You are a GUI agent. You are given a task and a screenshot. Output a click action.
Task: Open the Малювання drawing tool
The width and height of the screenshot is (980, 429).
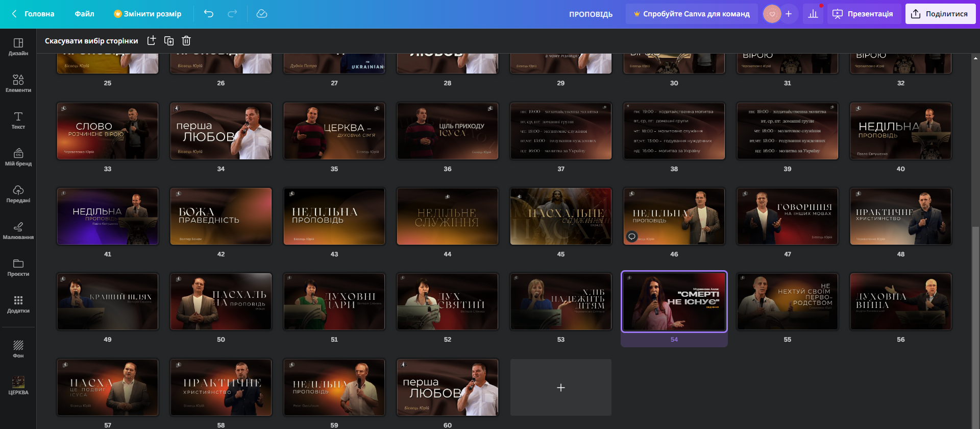pos(18,230)
